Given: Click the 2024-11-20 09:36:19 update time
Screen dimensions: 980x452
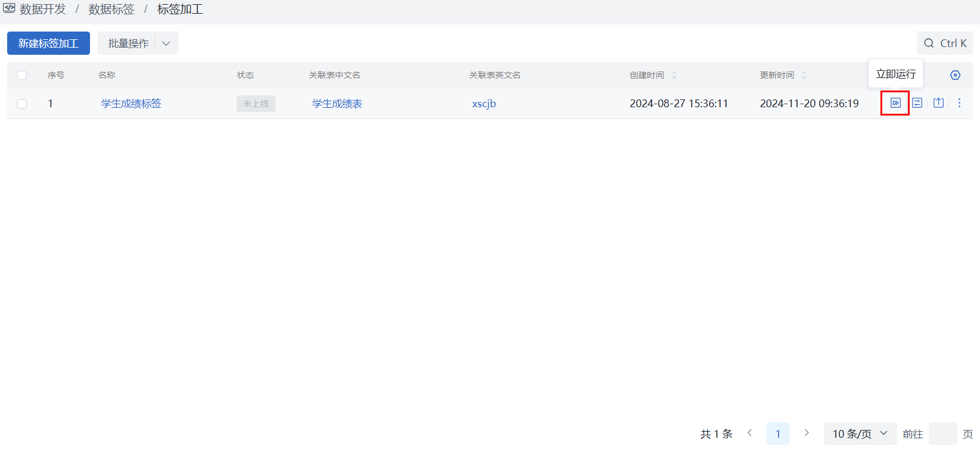Looking at the screenshot, I should click(810, 104).
